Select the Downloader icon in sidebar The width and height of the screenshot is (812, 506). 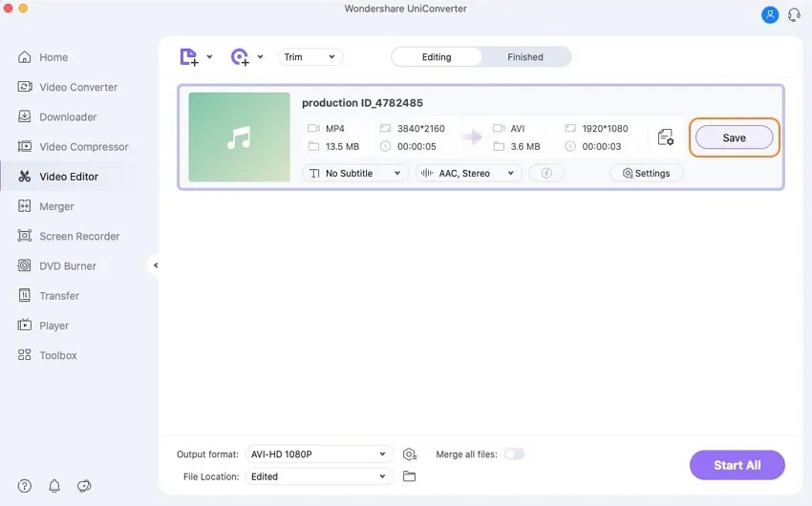point(24,116)
